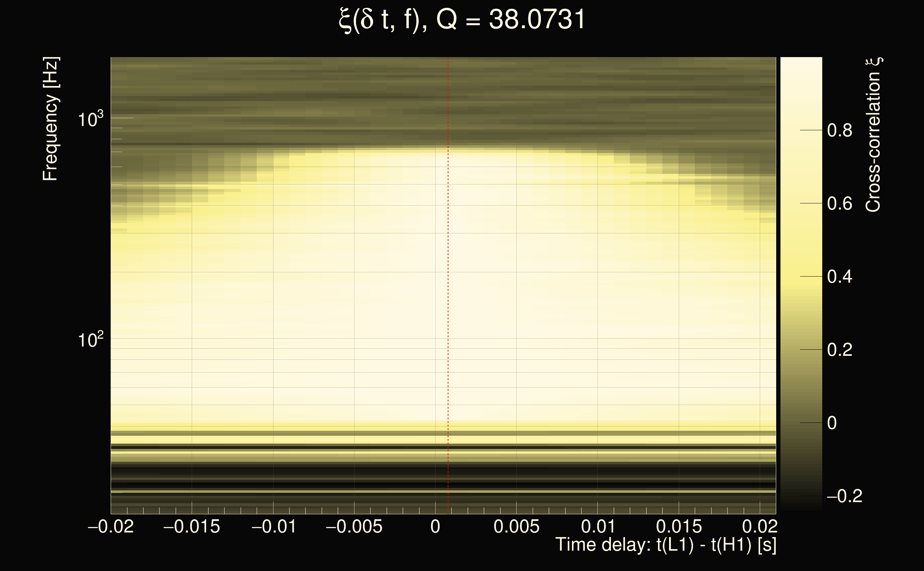The height and width of the screenshot is (571, 924).
Task: Click the -0.01 time delay tick label
Action: click(273, 526)
